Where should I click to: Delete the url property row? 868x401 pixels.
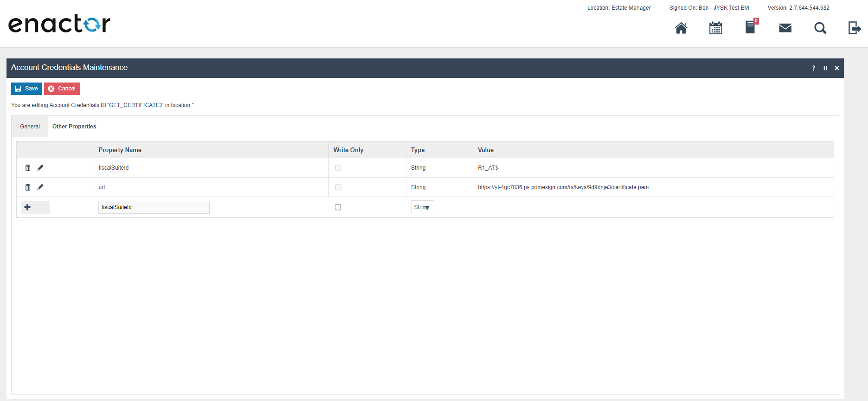28,187
